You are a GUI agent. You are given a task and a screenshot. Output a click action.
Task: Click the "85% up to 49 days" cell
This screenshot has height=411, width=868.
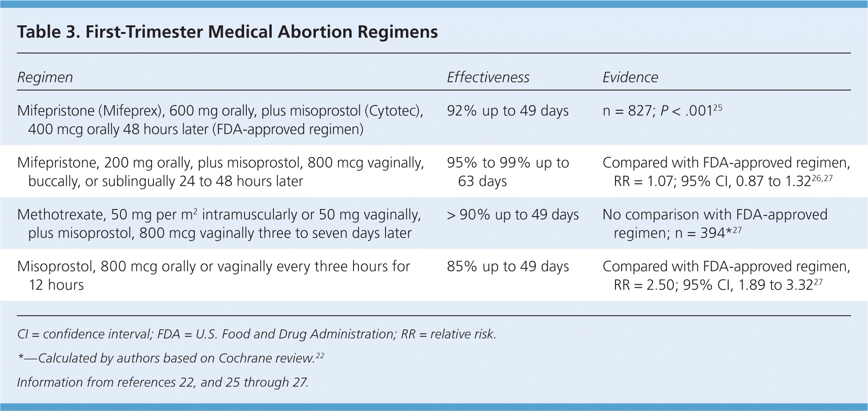[507, 266]
